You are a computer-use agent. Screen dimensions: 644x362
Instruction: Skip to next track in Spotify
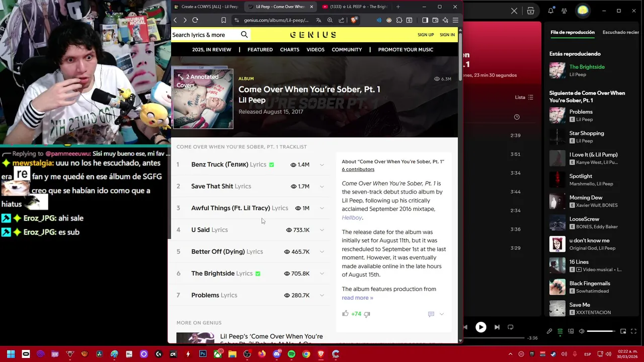[x=497, y=327]
